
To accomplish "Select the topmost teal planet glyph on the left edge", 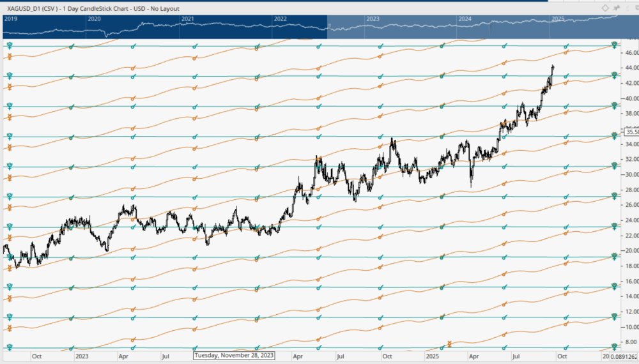I will pyautogui.click(x=10, y=45).
